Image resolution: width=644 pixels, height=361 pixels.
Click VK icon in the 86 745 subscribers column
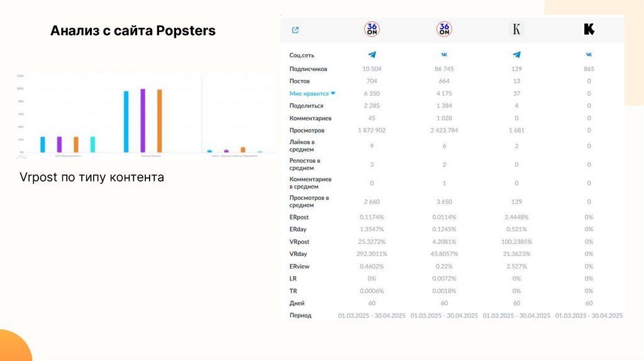click(x=444, y=55)
